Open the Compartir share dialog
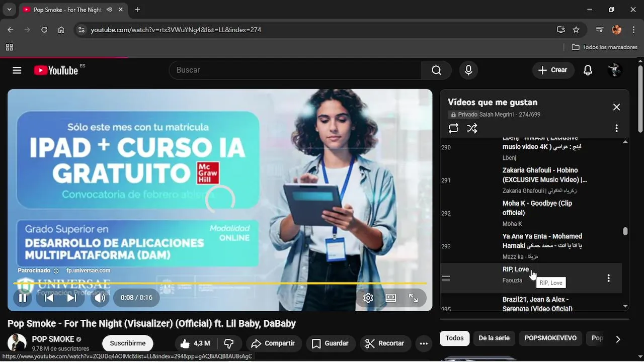The width and height of the screenshot is (644, 362). point(273,343)
